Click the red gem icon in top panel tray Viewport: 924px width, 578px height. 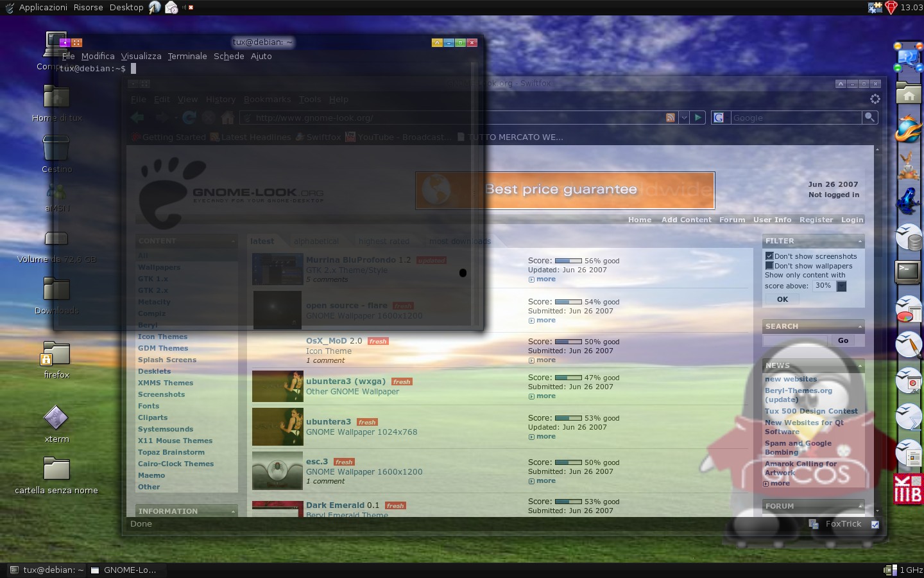pos(891,7)
